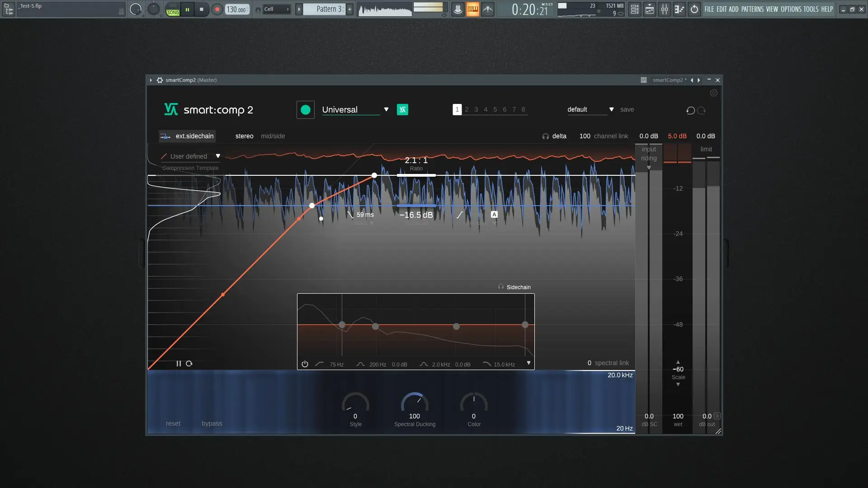The height and width of the screenshot is (488, 868).
Task: Enable ext.sidechain toggle
Action: [188, 136]
